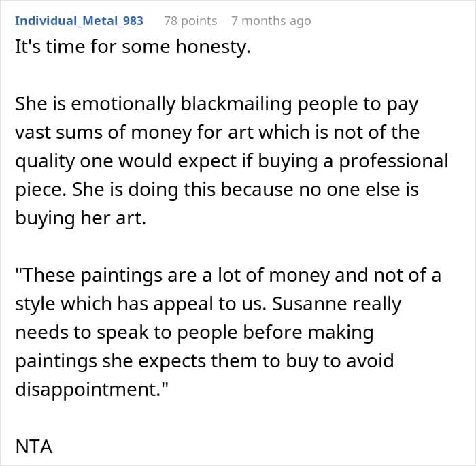Open the Individual_Metal_983 user profile link
The image size is (476, 466).
click(79, 20)
